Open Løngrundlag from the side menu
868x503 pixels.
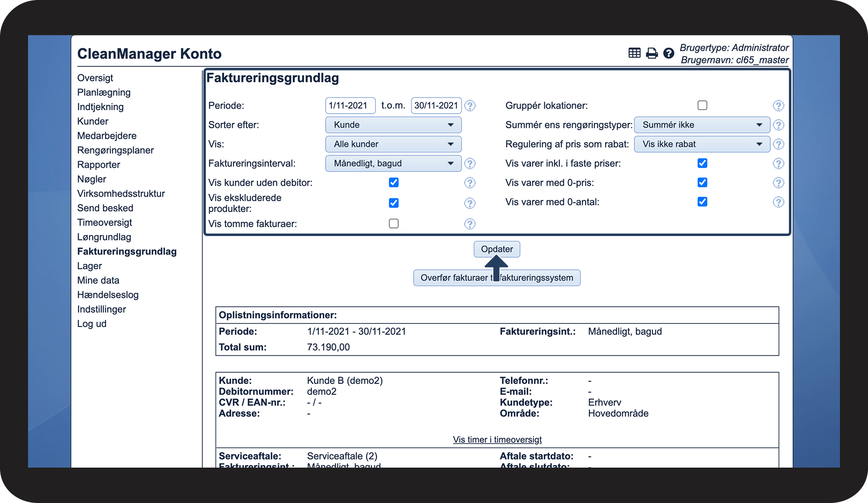point(104,237)
